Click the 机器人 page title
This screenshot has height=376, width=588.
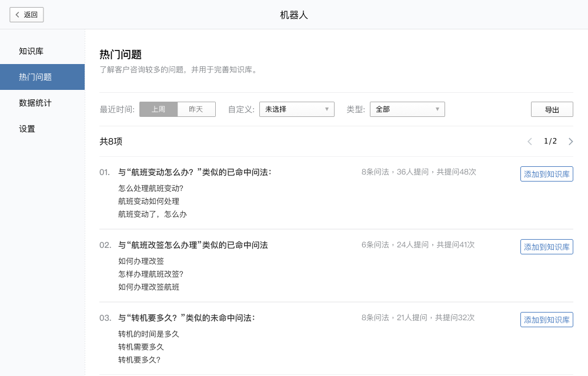tap(294, 15)
